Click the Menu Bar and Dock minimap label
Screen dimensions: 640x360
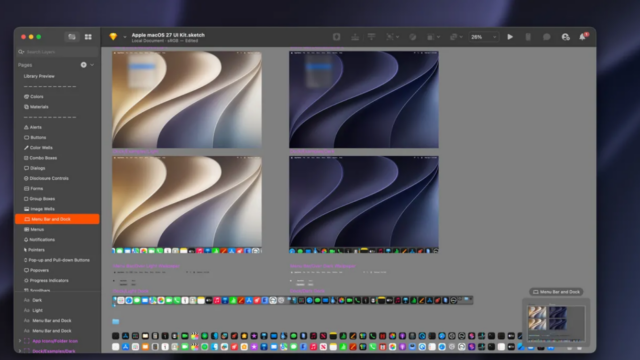pyautogui.click(x=556, y=292)
